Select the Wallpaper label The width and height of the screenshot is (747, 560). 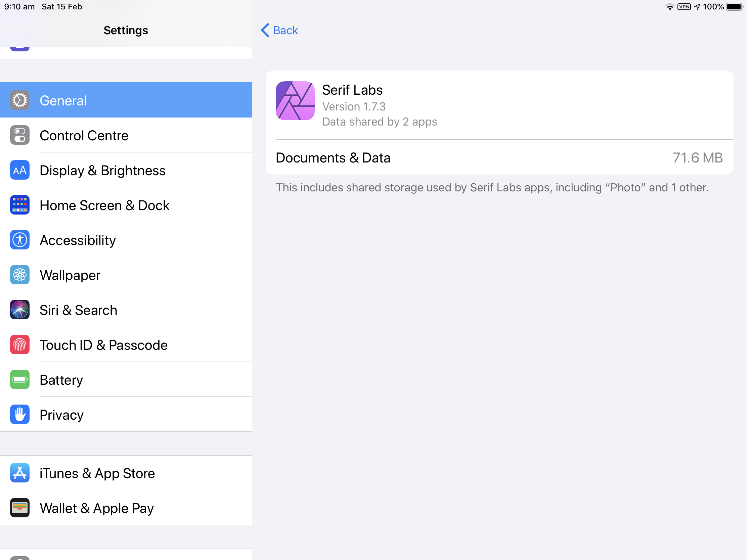click(70, 275)
